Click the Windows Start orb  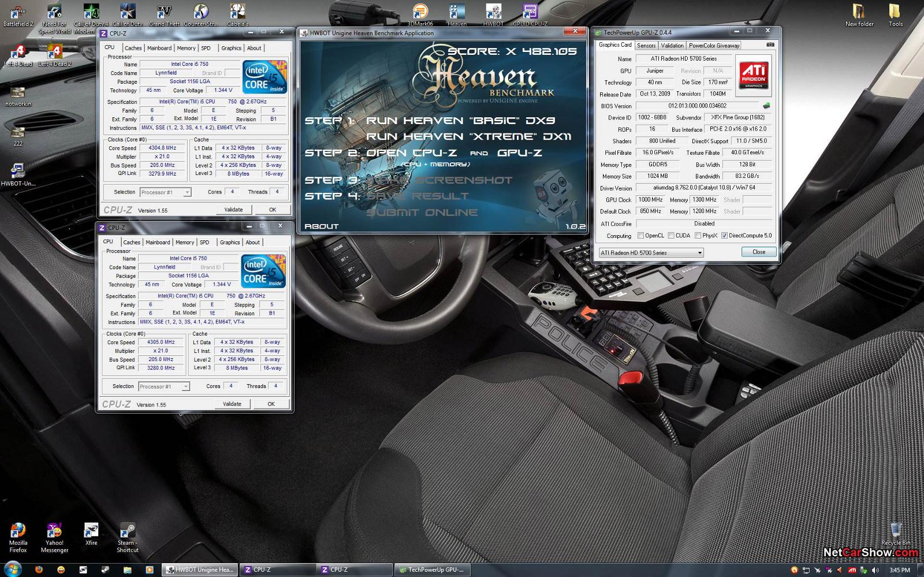(12, 569)
